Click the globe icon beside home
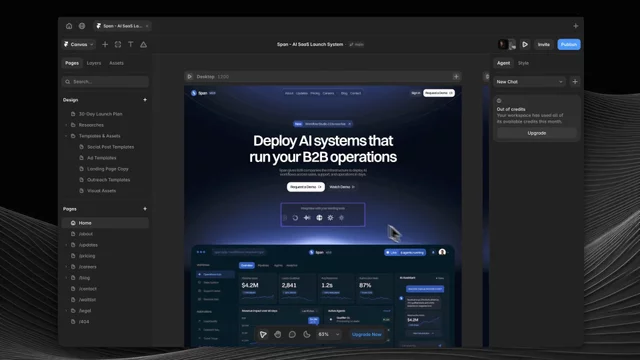 coord(82,26)
